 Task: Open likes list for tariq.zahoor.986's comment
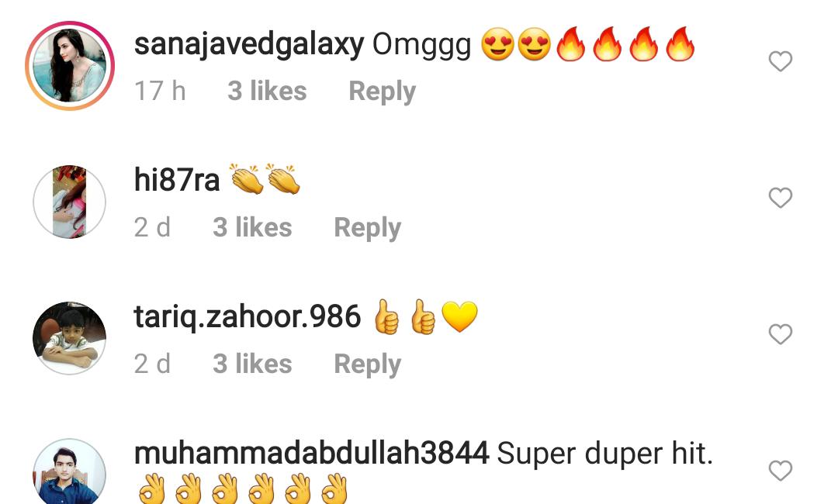(252, 364)
